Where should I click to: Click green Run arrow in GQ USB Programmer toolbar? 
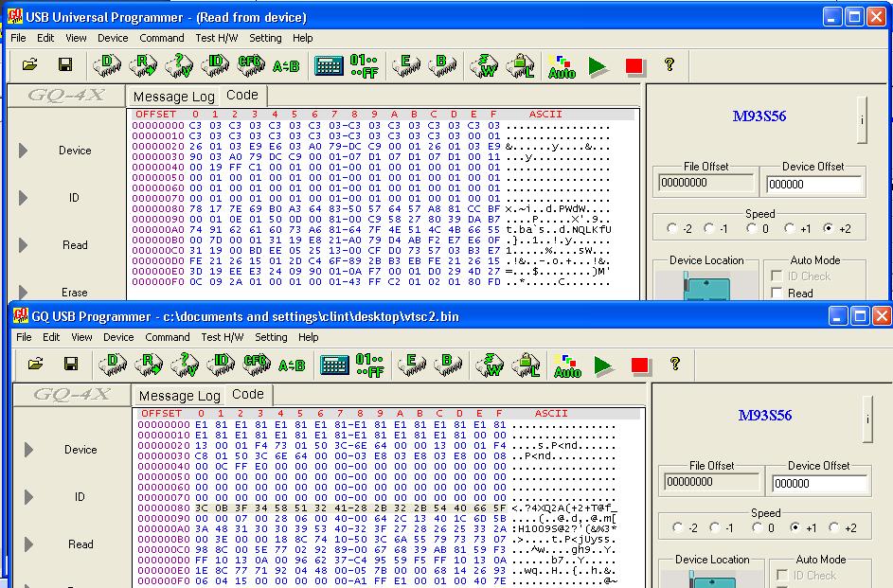(x=603, y=365)
